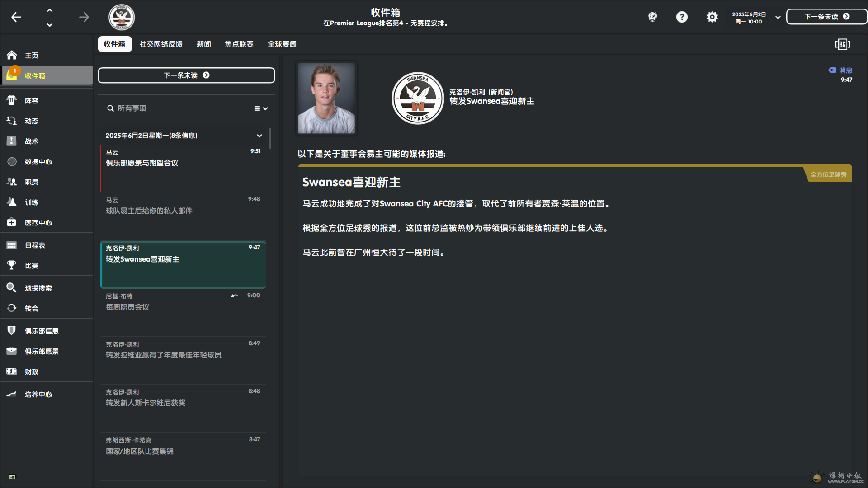Go forward with the right arrow icon
Viewport: 868px width, 488px height.
84,17
